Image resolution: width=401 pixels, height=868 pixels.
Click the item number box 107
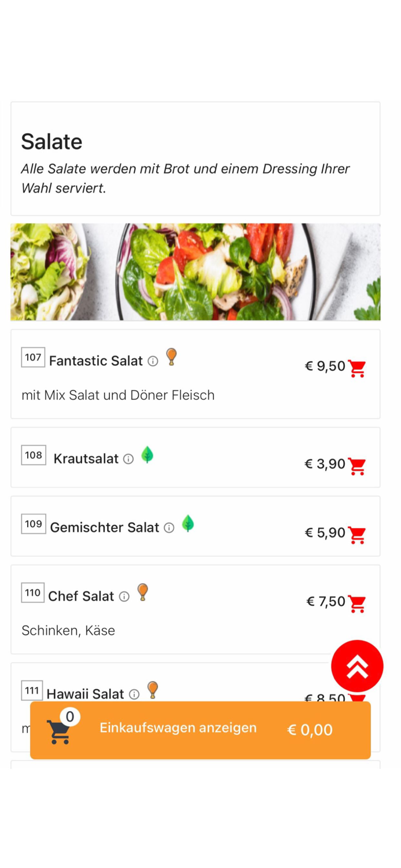point(32,357)
